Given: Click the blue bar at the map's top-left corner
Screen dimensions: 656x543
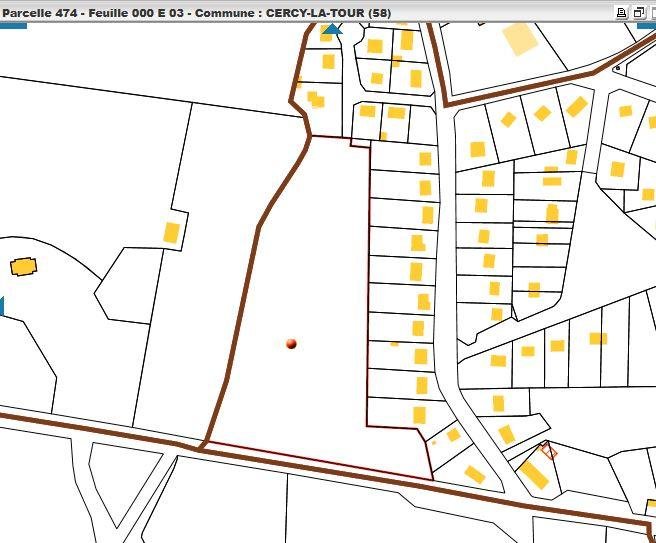Looking at the screenshot, I should [13, 25].
